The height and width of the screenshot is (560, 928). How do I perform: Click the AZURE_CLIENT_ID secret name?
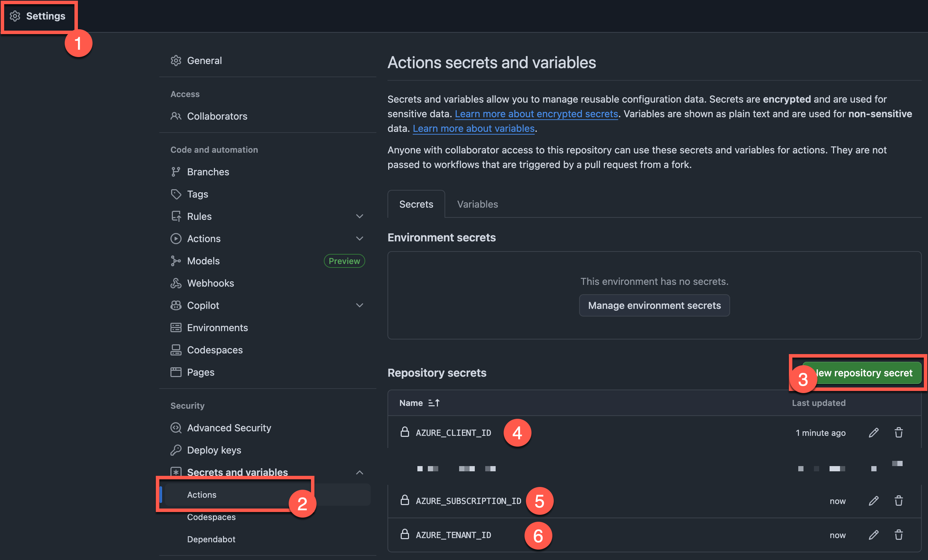pyautogui.click(x=453, y=432)
